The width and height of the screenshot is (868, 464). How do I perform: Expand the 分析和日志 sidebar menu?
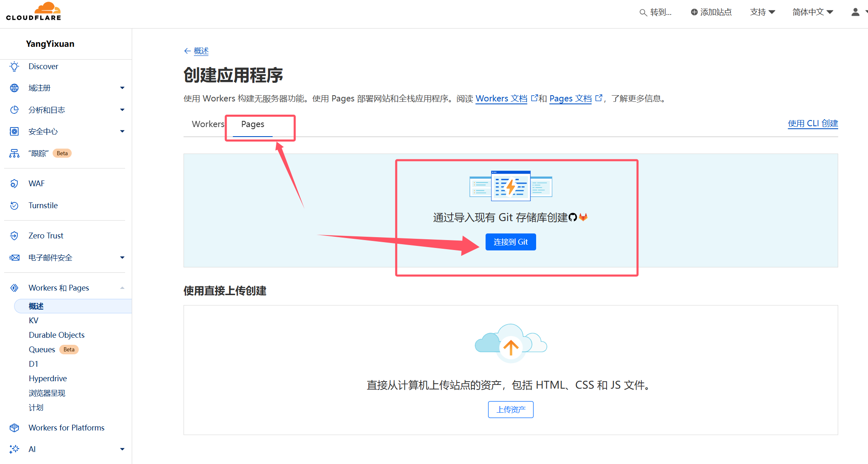coord(122,110)
